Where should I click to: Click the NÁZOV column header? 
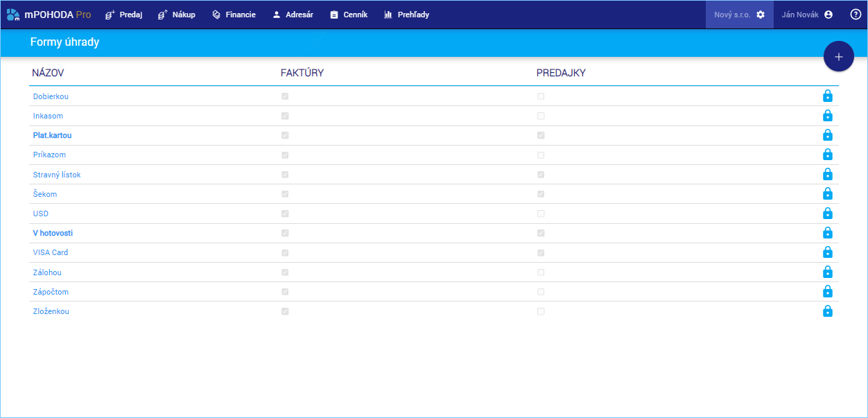pyautogui.click(x=48, y=73)
